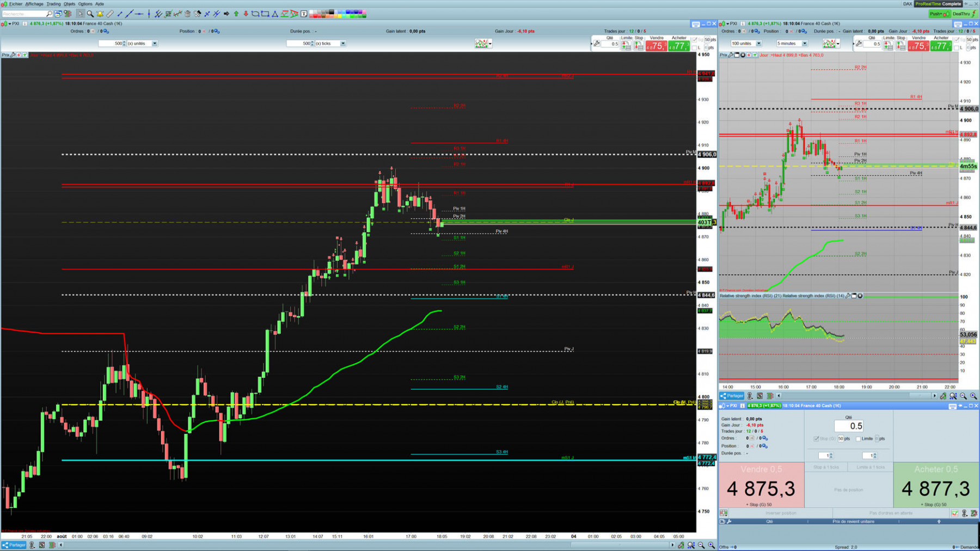Screen dimensions: 980x551
Task: Select the trash can delete-objects tool
Action: point(187,14)
